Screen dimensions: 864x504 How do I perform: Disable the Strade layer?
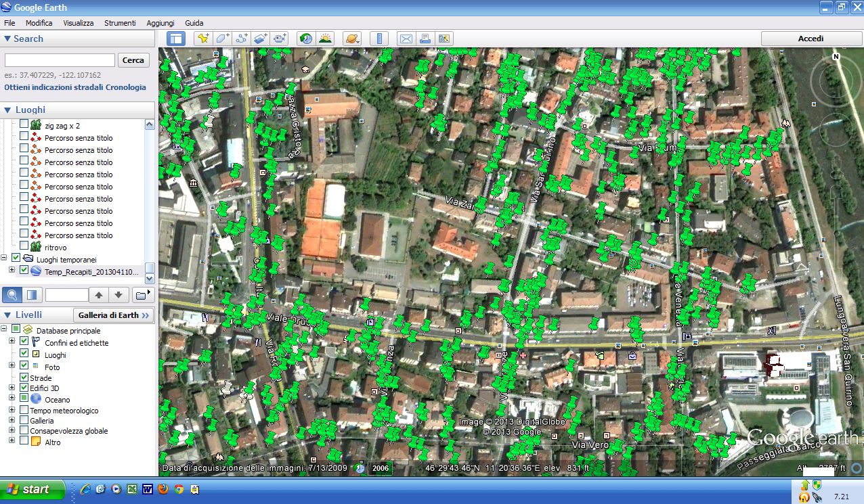pos(24,377)
